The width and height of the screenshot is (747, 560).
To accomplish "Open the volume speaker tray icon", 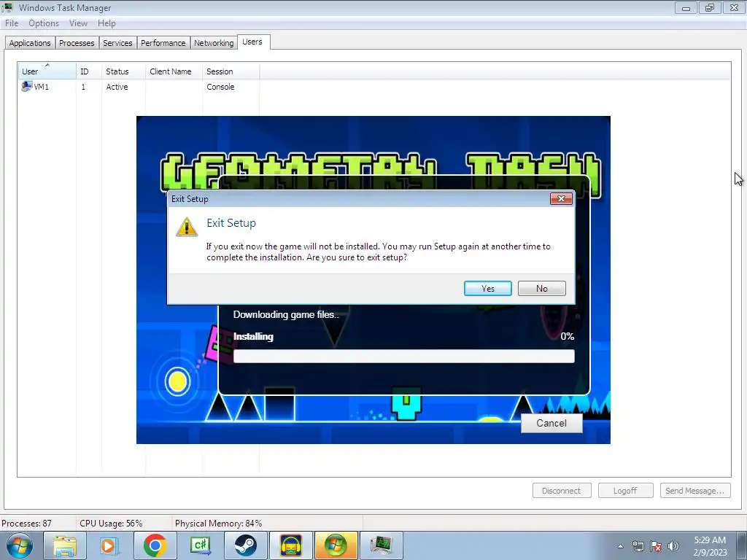I will pyautogui.click(x=673, y=546).
